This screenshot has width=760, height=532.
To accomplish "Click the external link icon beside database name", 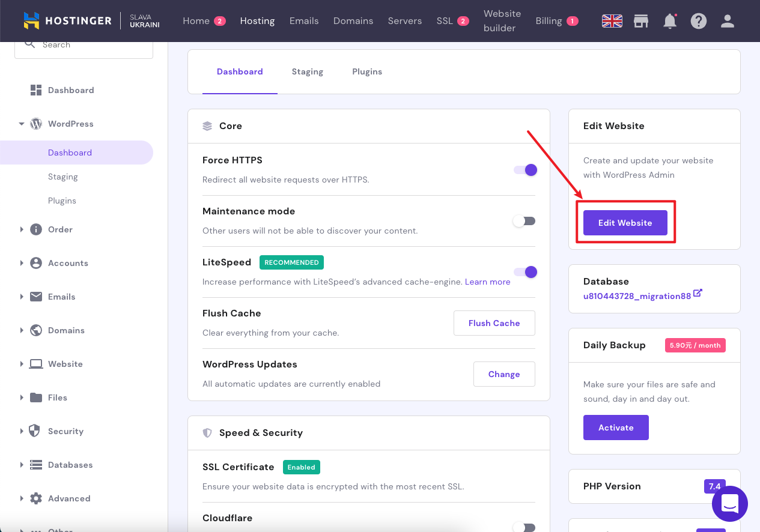I will click(x=698, y=294).
